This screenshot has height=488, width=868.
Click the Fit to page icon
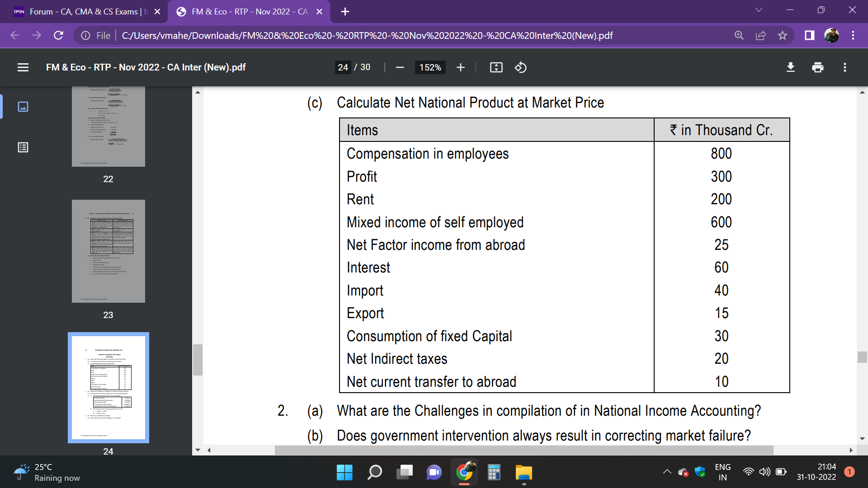pos(496,67)
